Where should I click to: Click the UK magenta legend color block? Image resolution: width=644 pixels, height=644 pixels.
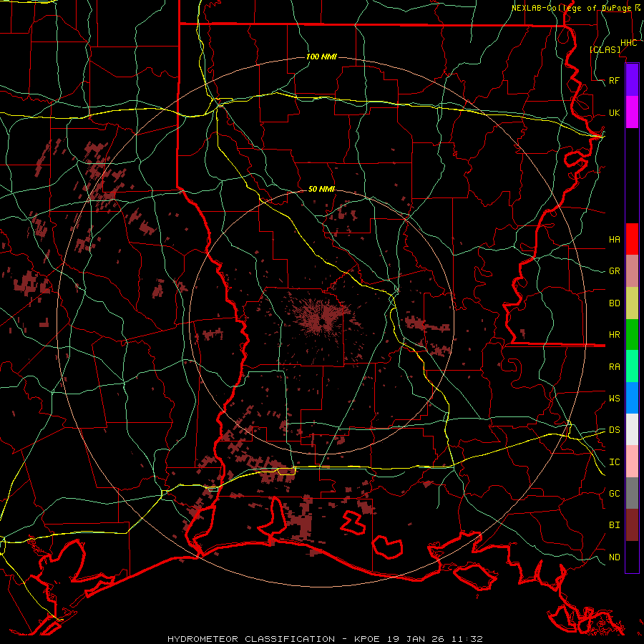pos(632,112)
